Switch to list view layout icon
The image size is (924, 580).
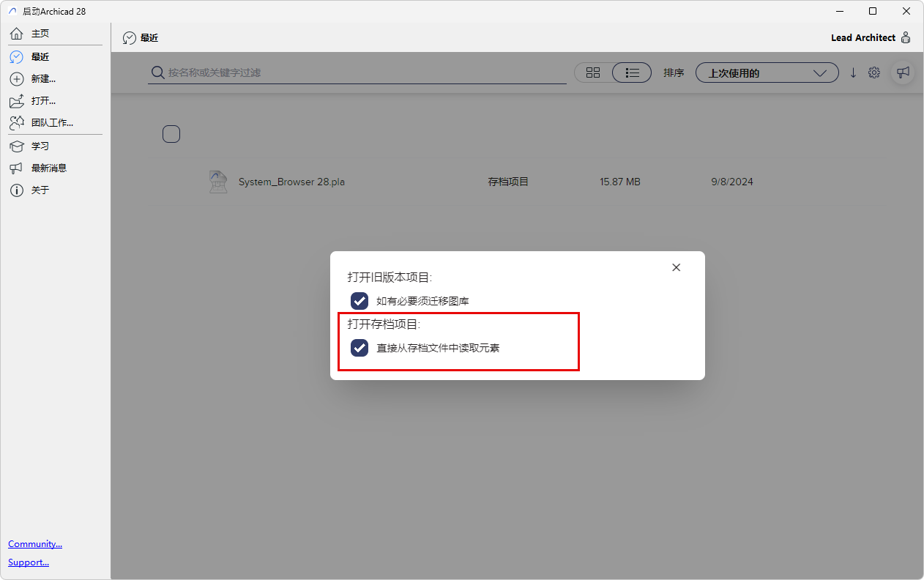tap(632, 72)
